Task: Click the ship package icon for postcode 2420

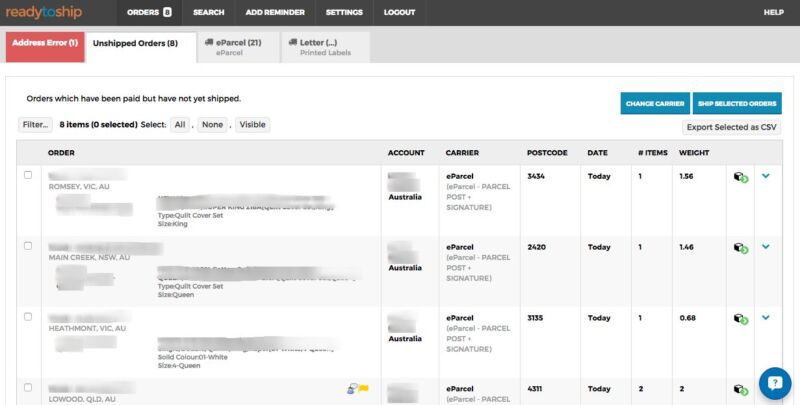Action: point(741,248)
